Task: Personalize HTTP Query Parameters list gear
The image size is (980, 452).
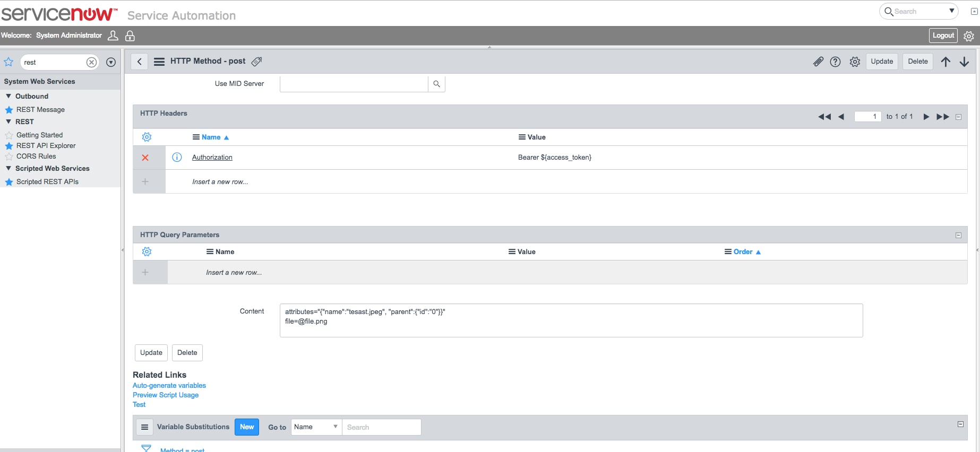Action: [147, 251]
